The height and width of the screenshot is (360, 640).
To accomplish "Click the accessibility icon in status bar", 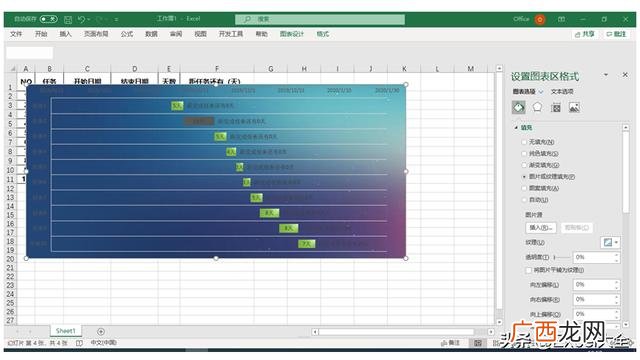I will (x=79, y=343).
